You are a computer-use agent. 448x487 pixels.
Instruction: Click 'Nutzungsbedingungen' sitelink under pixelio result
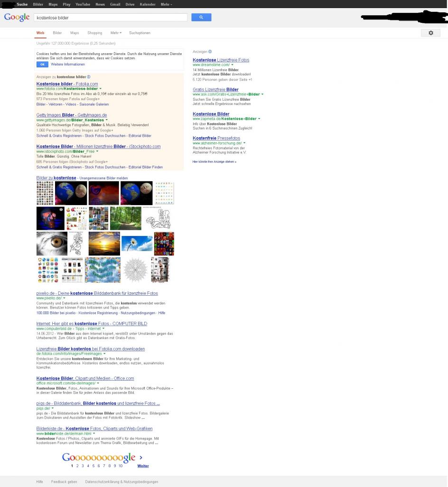[138, 313]
